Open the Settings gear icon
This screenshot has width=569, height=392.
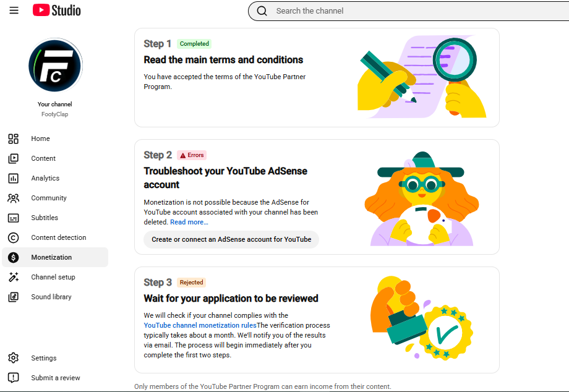pos(14,358)
